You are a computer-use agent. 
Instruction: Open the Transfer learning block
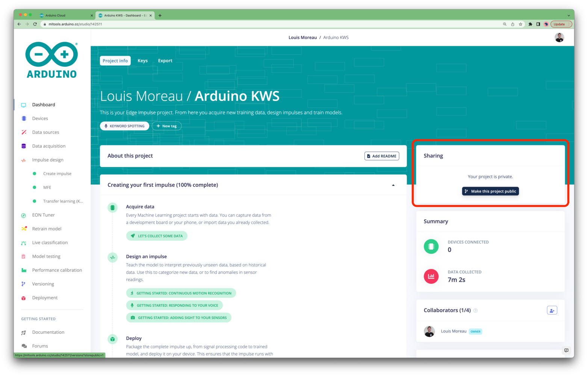click(x=63, y=201)
